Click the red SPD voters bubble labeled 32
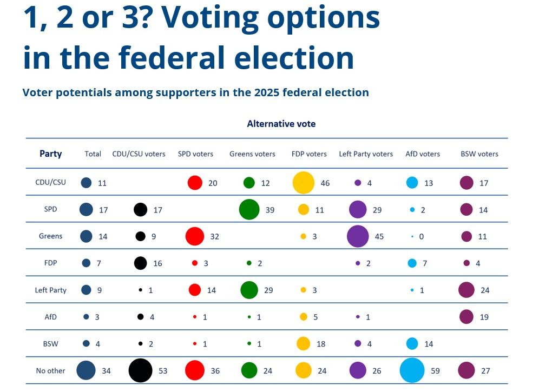Image resolution: width=539 pixels, height=392 pixels. pos(195,236)
